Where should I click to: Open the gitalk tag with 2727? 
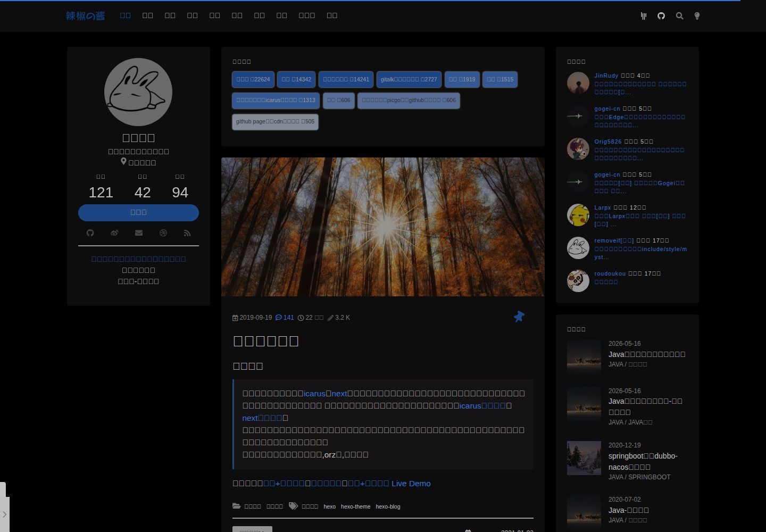(x=409, y=79)
